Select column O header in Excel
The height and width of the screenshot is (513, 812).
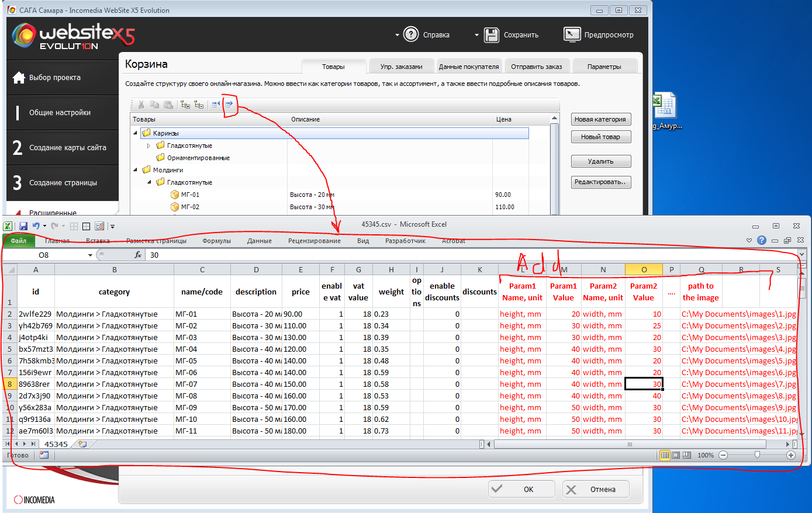[644, 269]
